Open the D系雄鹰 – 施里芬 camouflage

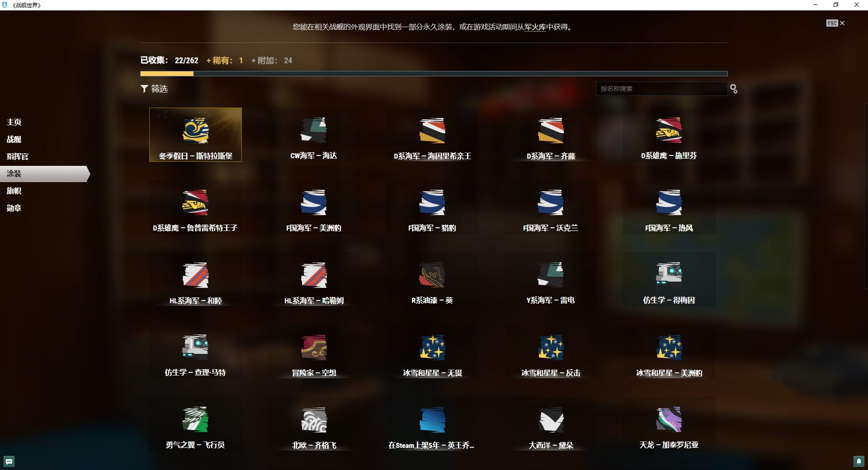[669, 131]
